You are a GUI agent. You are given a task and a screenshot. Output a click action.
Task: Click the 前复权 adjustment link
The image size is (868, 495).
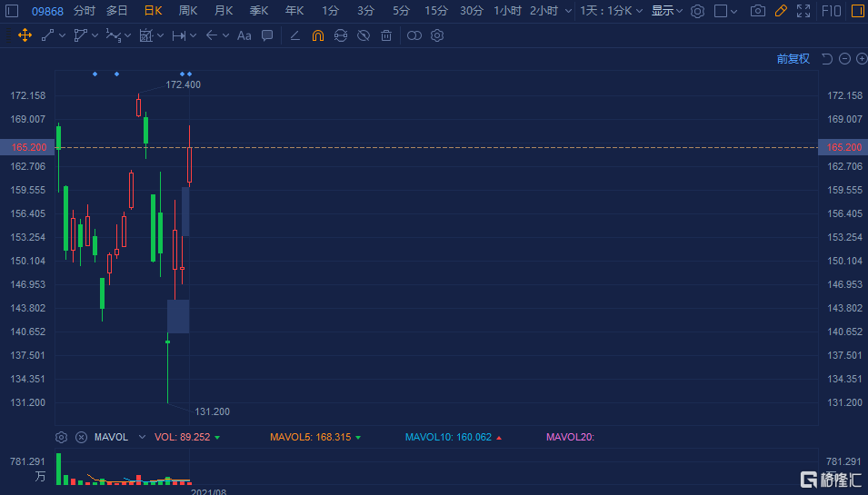[x=793, y=59]
